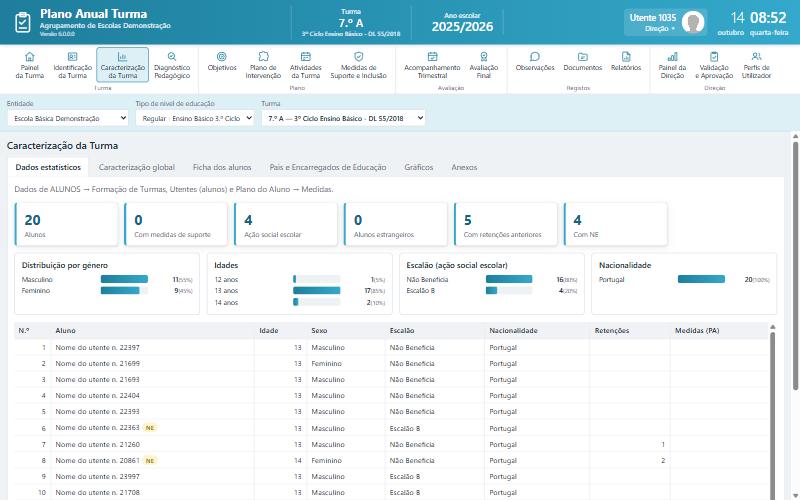Click the Masculino gender bar

124,280
